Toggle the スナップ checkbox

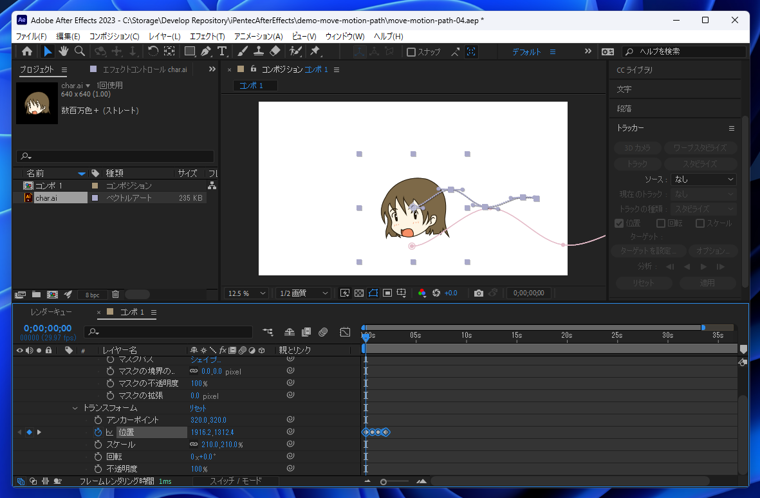411,52
